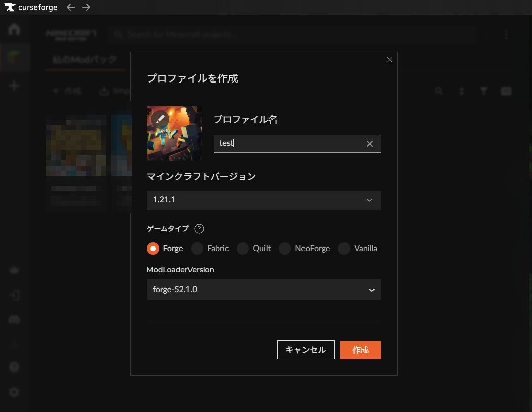532x412 pixels.
Task: Open the three-dot menu at top right
Action: (x=506, y=35)
